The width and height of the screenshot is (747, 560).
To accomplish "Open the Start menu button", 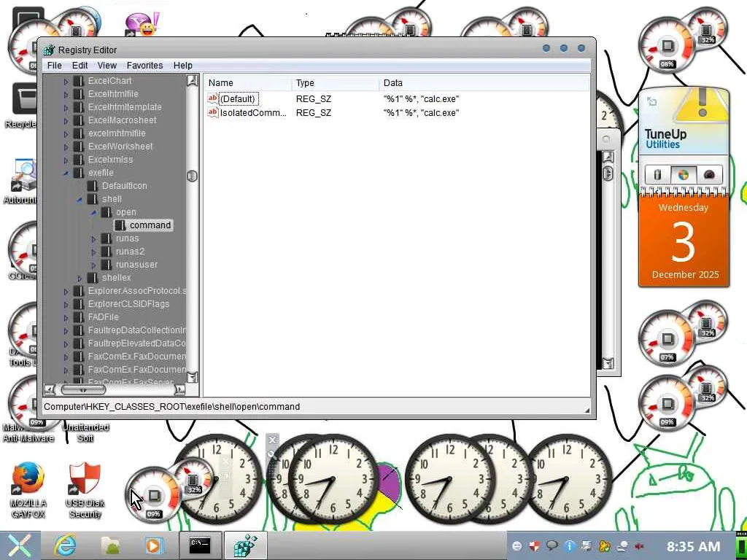I will 19,545.
